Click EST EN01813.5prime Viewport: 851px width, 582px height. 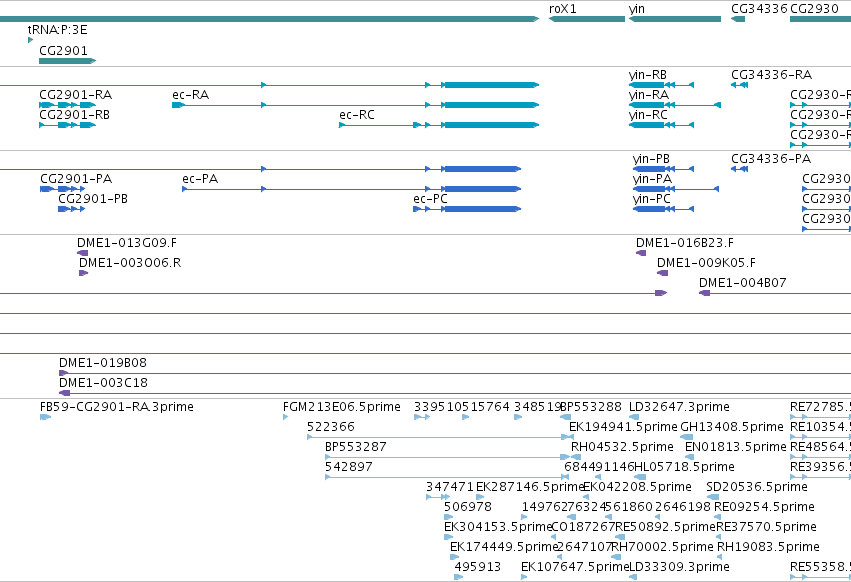(x=689, y=457)
